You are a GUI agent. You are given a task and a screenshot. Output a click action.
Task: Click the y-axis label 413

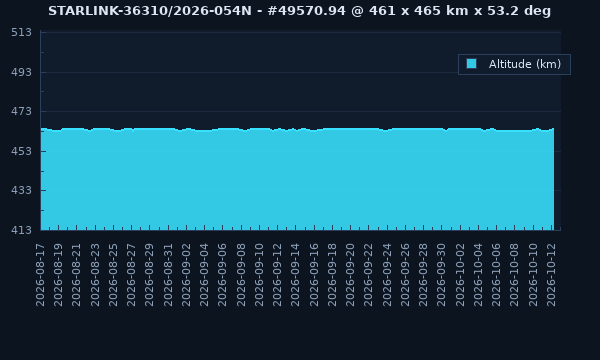point(21,230)
